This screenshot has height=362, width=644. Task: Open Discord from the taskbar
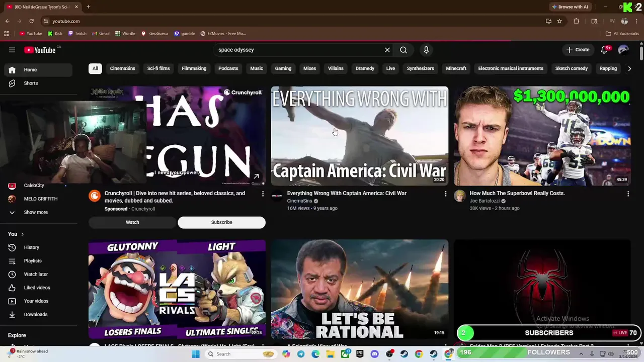374,354
